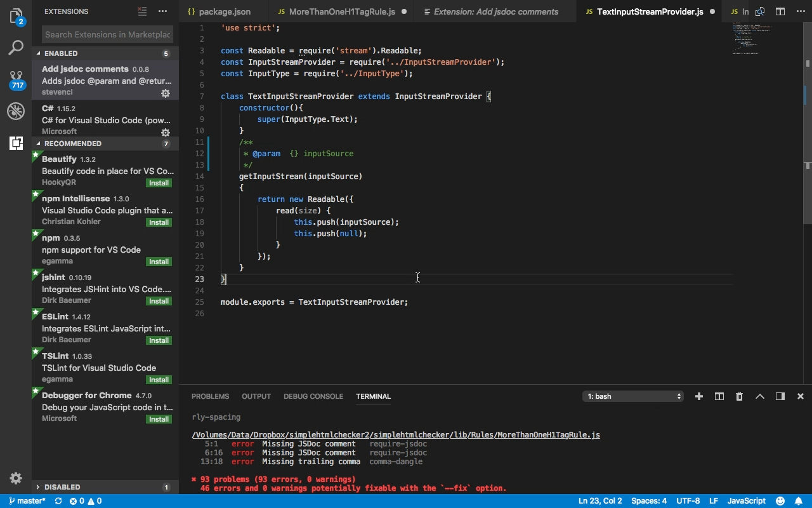Image resolution: width=812 pixels, height=508 pixels.
Task: Click the editor vertical scrollbar
Action: [x=808, y=123]
